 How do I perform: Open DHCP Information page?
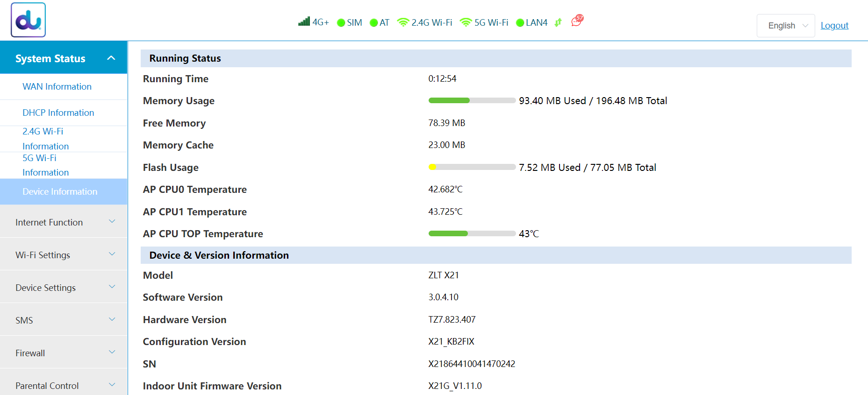[x=58, y=113]
